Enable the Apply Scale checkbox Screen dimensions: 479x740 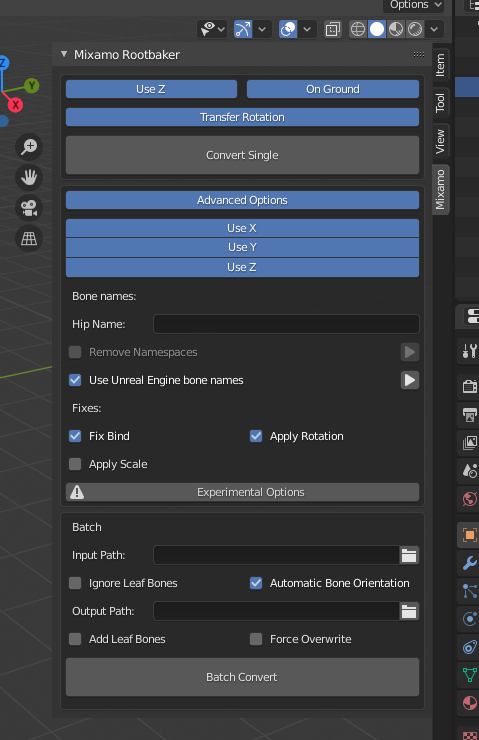tap(75, 464)
